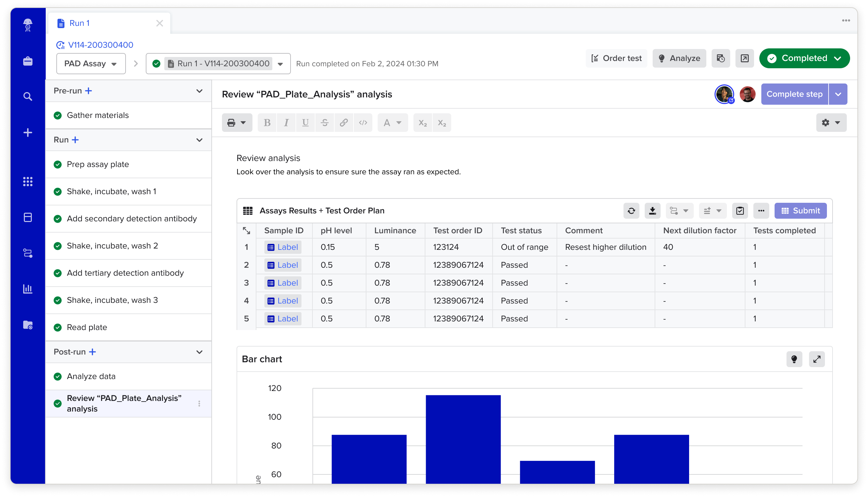
Task: Collapse the Run section
Action: (x=199, y=140)
